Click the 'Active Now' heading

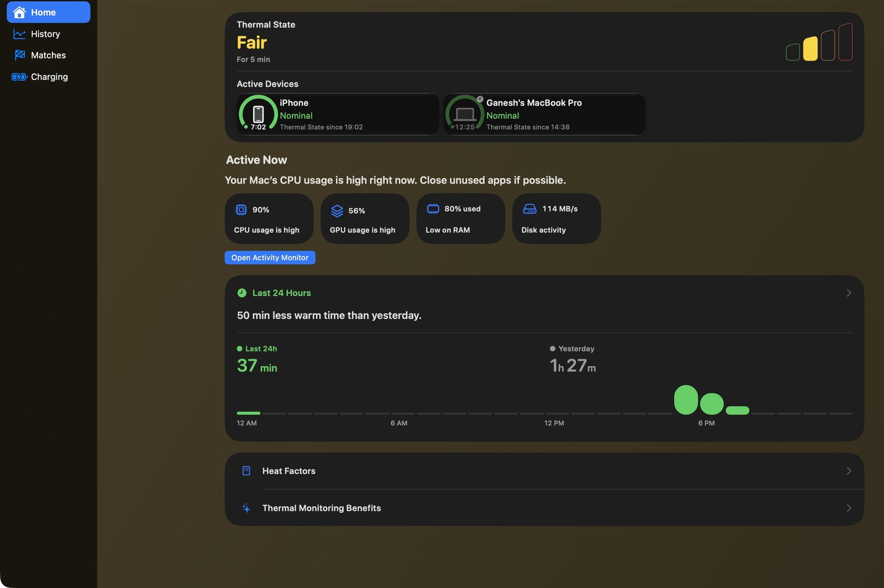click(x=256, y=160)
